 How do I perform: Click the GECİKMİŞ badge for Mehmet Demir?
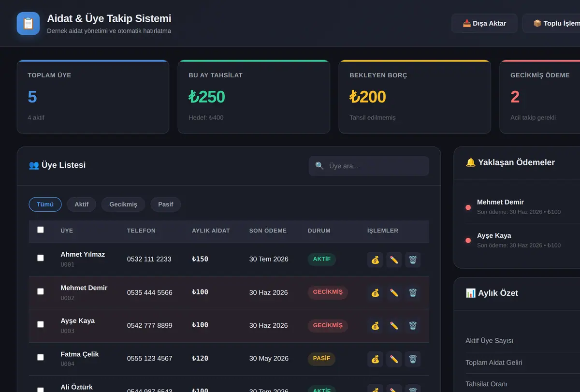click(328, 292)
